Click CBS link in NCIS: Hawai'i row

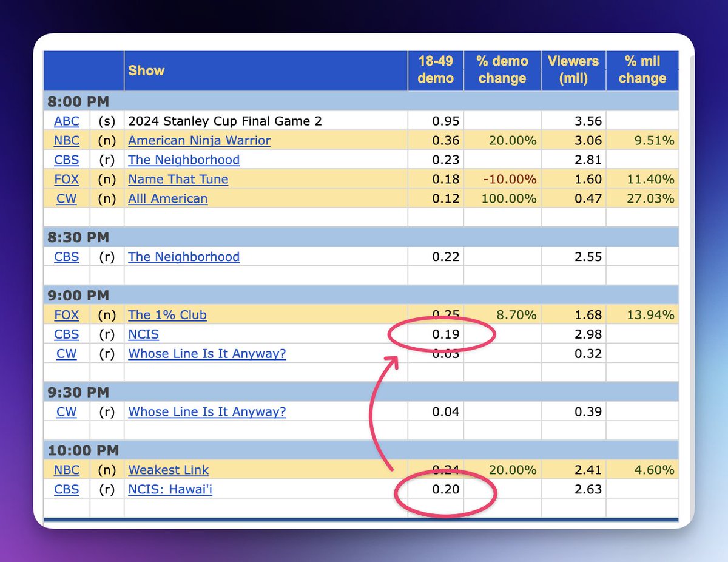click(x=67, y=489)
